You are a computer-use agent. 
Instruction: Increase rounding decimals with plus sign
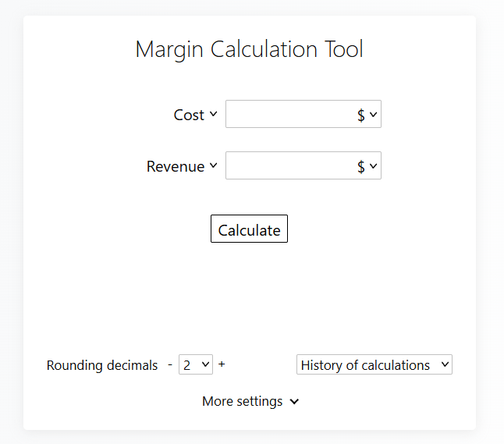pos(222,364)
